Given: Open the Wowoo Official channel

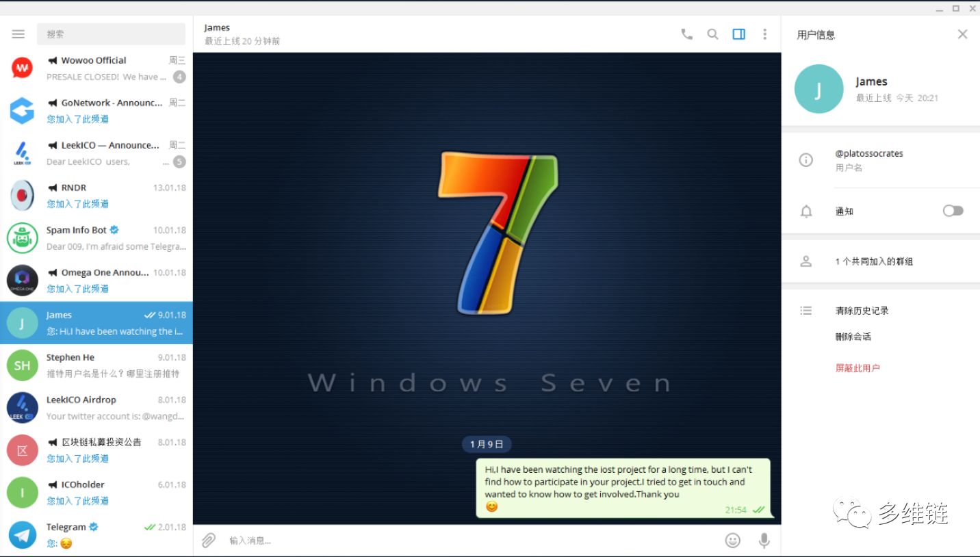Looking at the screenshot, I should [x=96, y=68].
